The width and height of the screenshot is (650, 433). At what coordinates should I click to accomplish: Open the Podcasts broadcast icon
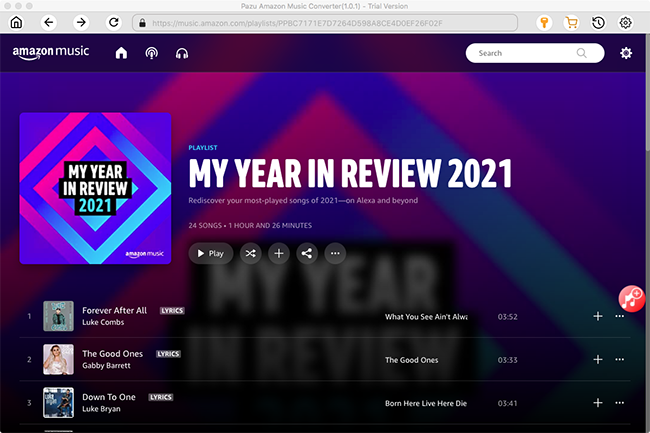click(x=151, y=53)
